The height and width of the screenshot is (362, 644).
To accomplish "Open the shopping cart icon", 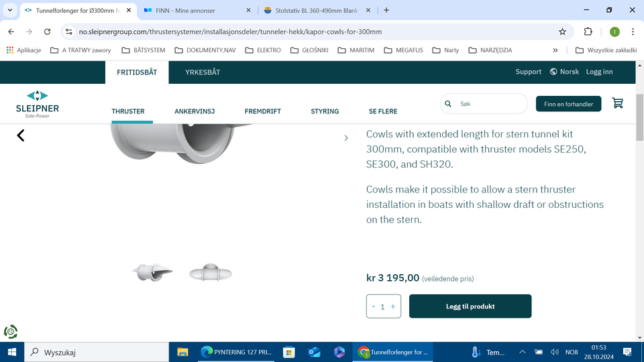I will pos(617,103).
